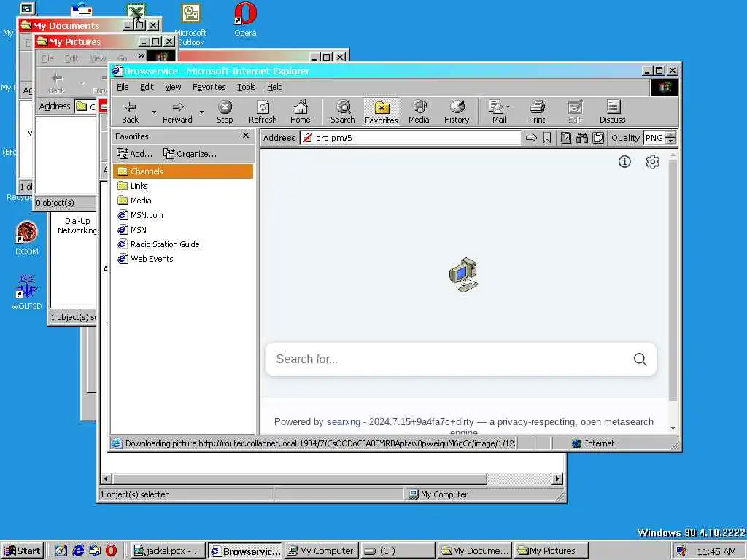The width and height of the screenshot is (747, 560).
Task: Click Add... in the Favorites panel
Action: point(135,154)
